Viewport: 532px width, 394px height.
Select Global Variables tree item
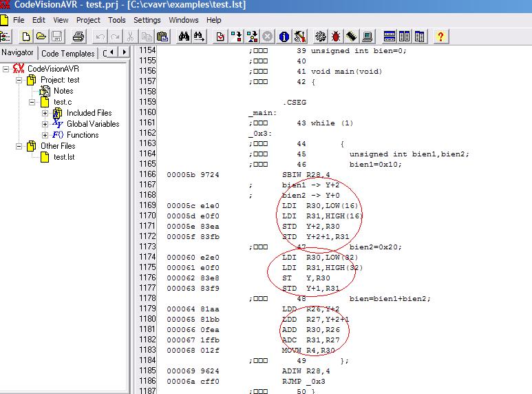click(93, 124)
